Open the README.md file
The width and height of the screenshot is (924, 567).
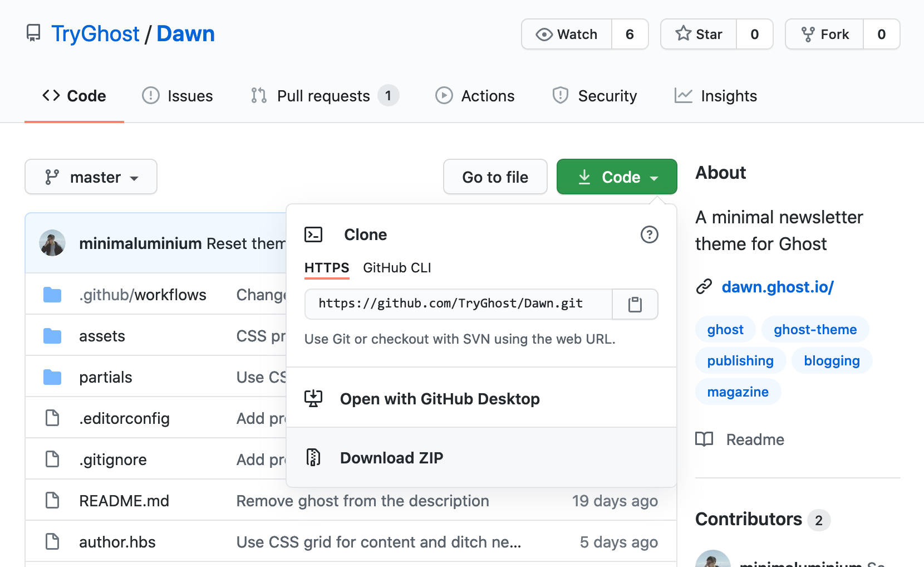124,501
